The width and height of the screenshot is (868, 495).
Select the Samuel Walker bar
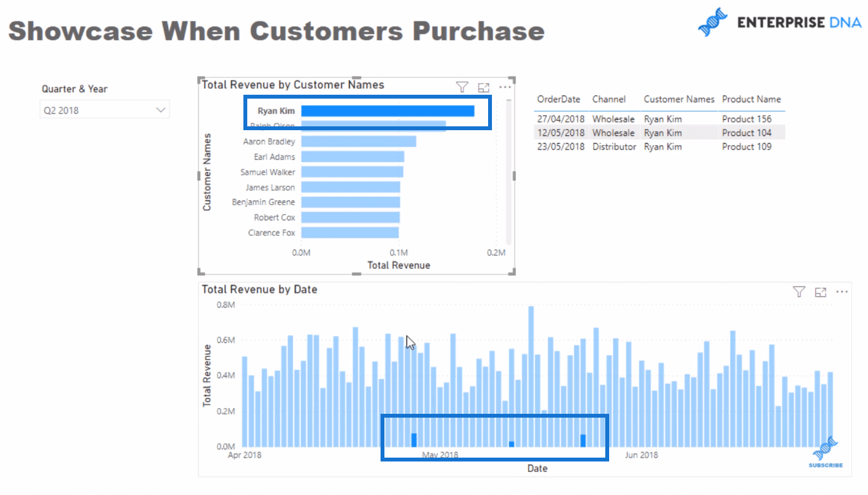352,172
